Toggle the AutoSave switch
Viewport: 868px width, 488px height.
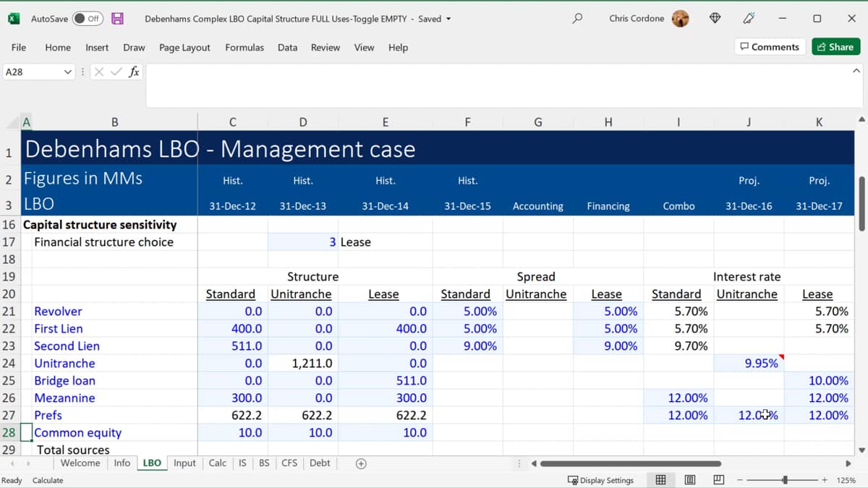coord(88,19)
